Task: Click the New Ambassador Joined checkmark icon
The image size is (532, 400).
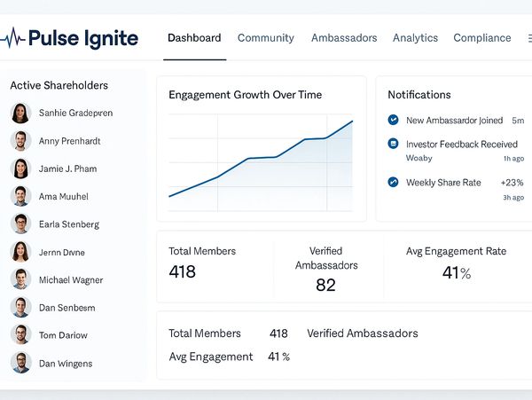Action: pos(394,120)
